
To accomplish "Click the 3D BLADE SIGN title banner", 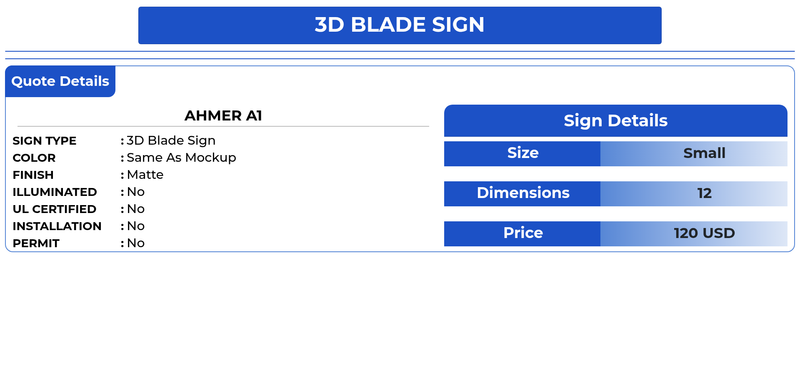I will [399, 25].
